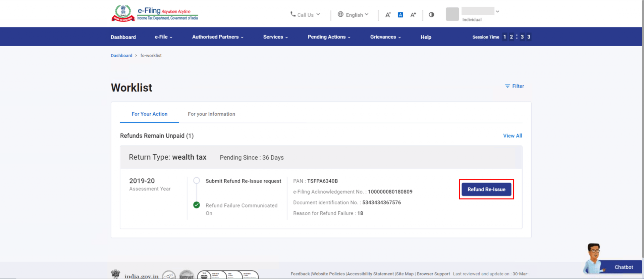The image size is (644, 279).
Task: Decrease font size with A- icon
Action: tap(388, 15)
